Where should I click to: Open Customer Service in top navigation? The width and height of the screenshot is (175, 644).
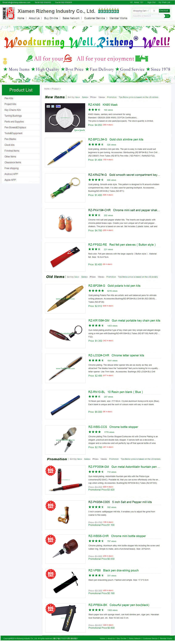[x=94, y=18]
